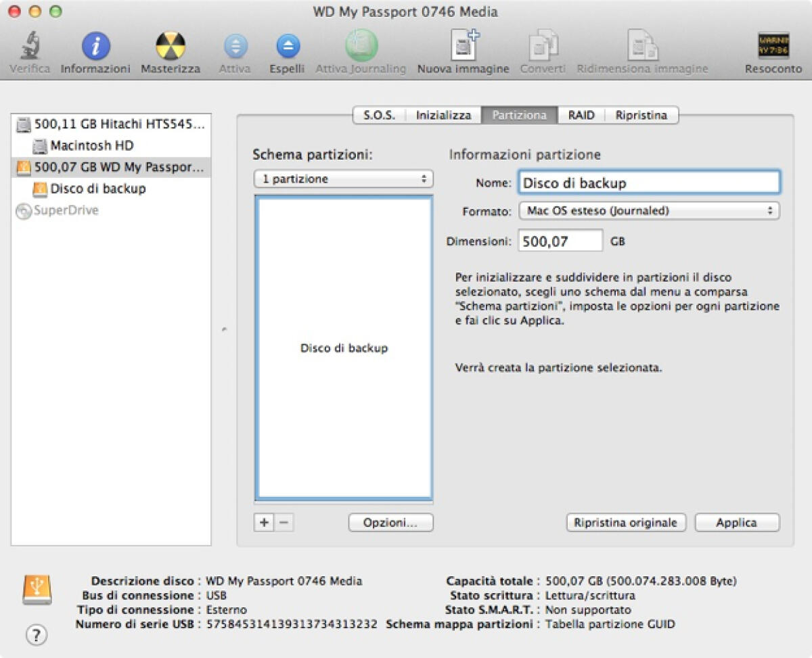This screenshot has height=658, width=812.
Task: Click the Verifica microscope icon
Action: pyautogui.click(x=30, y=46)
